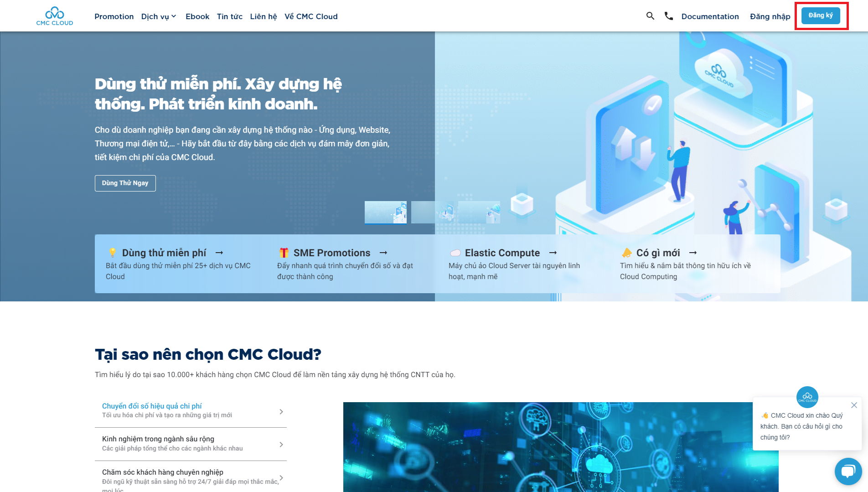The width and height of the screenshot is (868, 492).
Task: Click the arrow after Elastic Compute
Action: pyautogui.click(x=553, y=253)
